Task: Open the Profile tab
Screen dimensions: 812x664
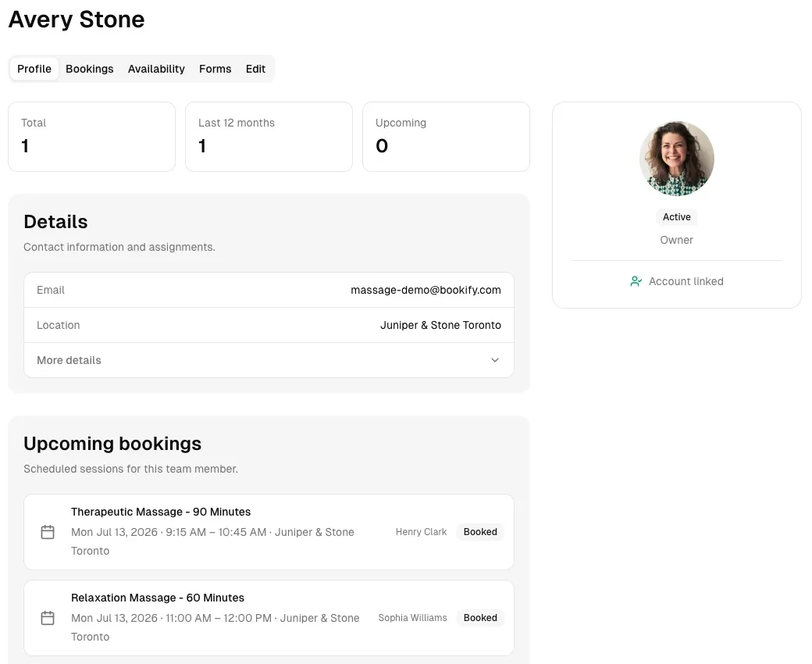Action: tap(34, 69)
